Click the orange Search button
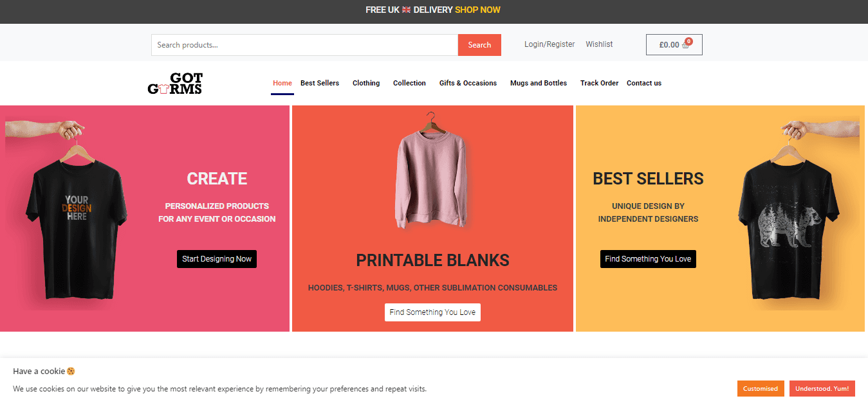The width and height of the screenshot is (868, 403). [479, 45]
